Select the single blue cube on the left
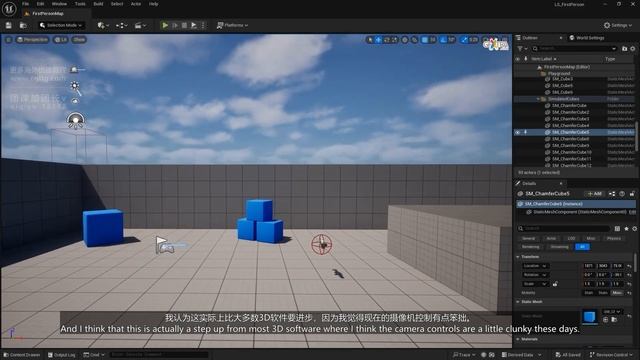The width and height of the screenshot is (640, 360). click(103, 228)
